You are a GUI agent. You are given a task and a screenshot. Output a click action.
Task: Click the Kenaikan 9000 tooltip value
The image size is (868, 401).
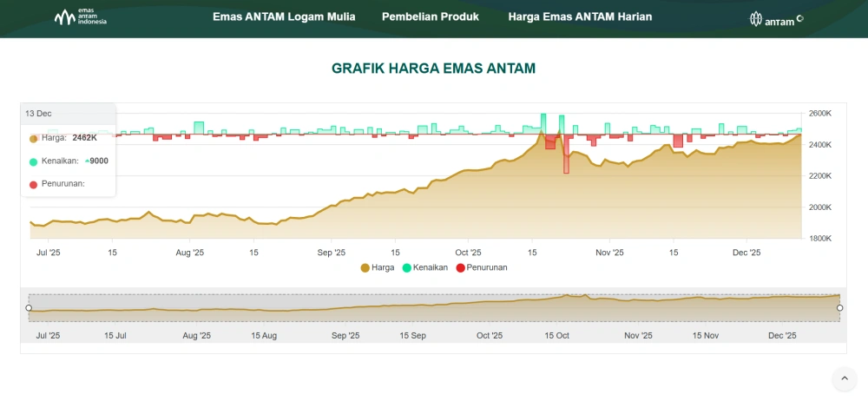pyautogui.click(x=96, y=161)
